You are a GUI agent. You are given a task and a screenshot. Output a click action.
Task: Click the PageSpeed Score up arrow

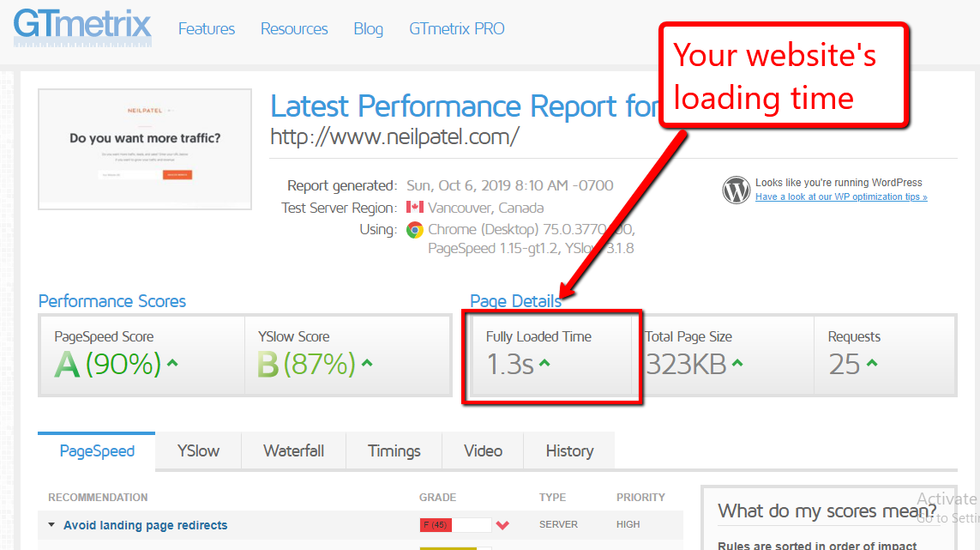(172, 362)
